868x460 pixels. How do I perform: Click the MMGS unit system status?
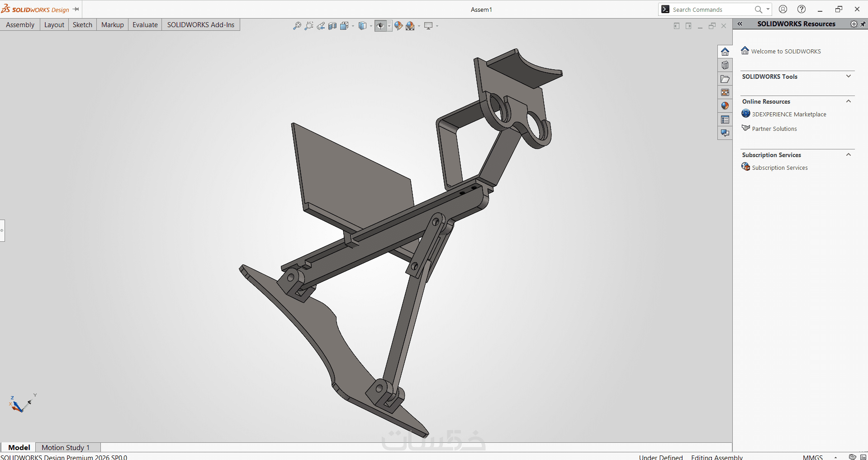813,457
